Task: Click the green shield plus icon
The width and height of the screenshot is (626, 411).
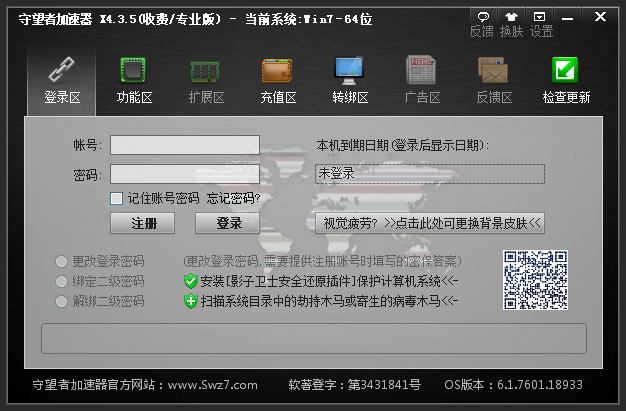Action: coord(191,301)
